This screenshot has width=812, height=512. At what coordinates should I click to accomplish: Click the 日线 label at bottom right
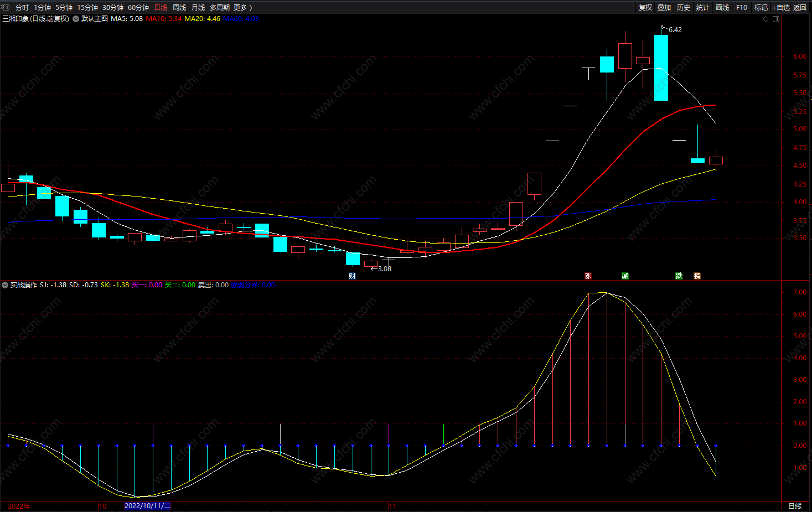pos(795,506)
